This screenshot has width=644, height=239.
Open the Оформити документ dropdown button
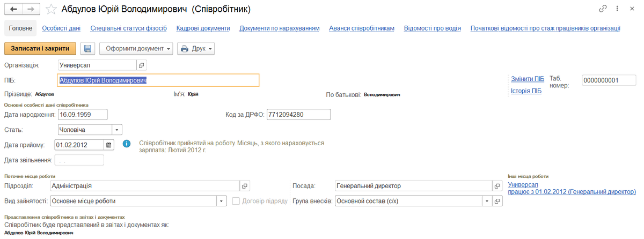[x=136, y=48]
